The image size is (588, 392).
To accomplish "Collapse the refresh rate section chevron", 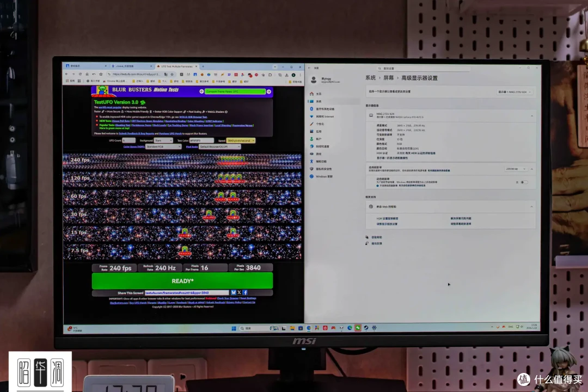I will point(532,169).
